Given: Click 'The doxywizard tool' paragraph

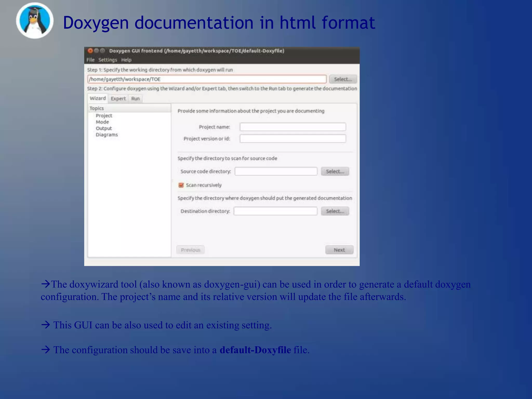Looking at the screenshot, I should (x=256, y=290).
